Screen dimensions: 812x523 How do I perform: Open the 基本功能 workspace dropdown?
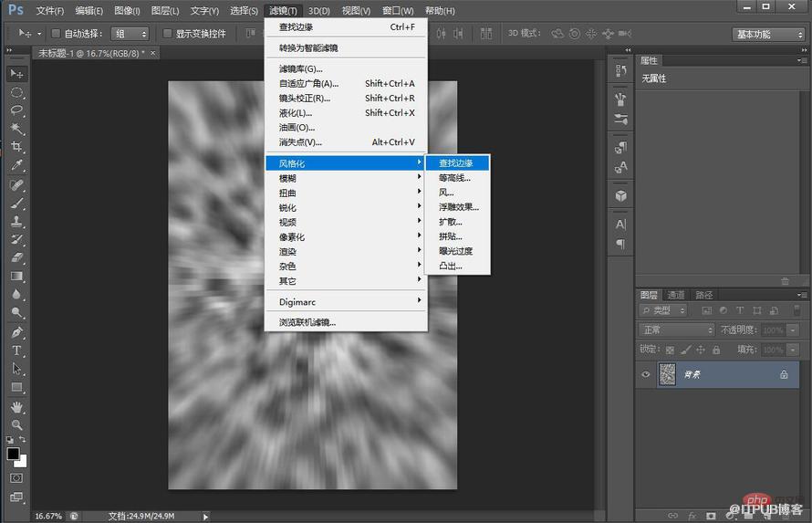(x=769, y=34)
